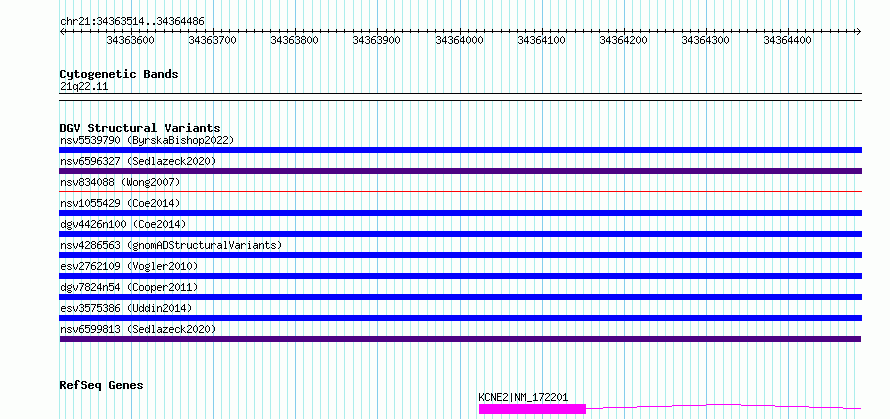Click the Cytogenetic Bands track title
Image resolution: width=890 pixels, height=419 pixels.
(119, 74)
